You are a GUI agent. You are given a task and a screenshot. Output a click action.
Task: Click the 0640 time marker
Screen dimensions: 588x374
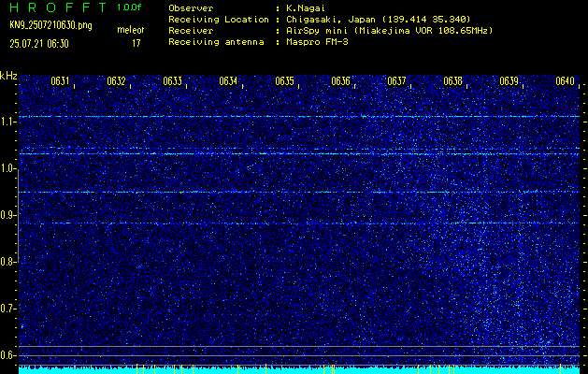566,81
